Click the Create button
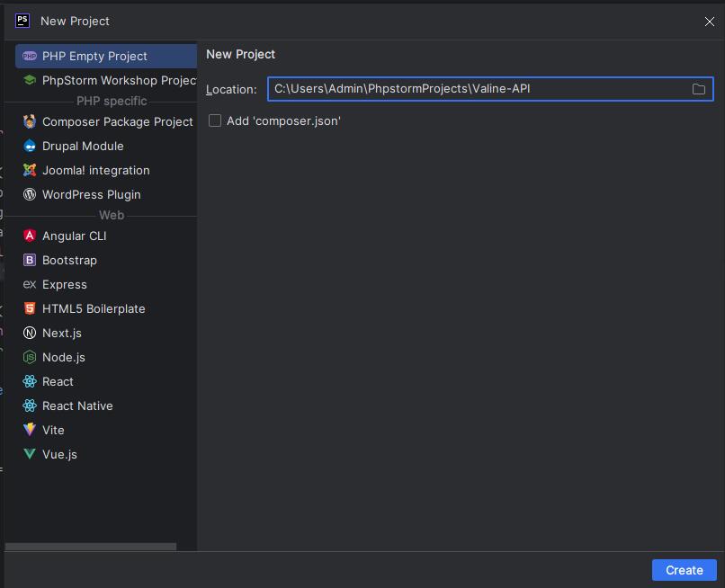 click(x=685, y=570)
